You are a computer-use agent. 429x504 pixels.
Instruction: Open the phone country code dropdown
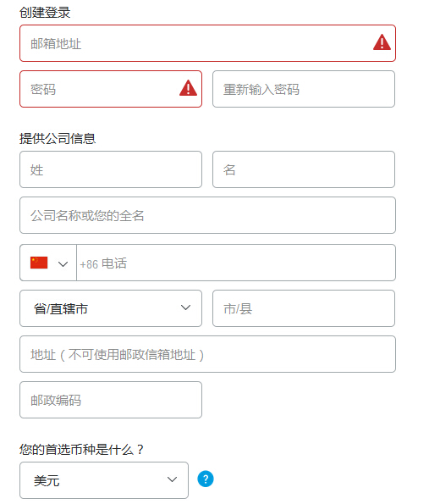[x=48, y=263]
